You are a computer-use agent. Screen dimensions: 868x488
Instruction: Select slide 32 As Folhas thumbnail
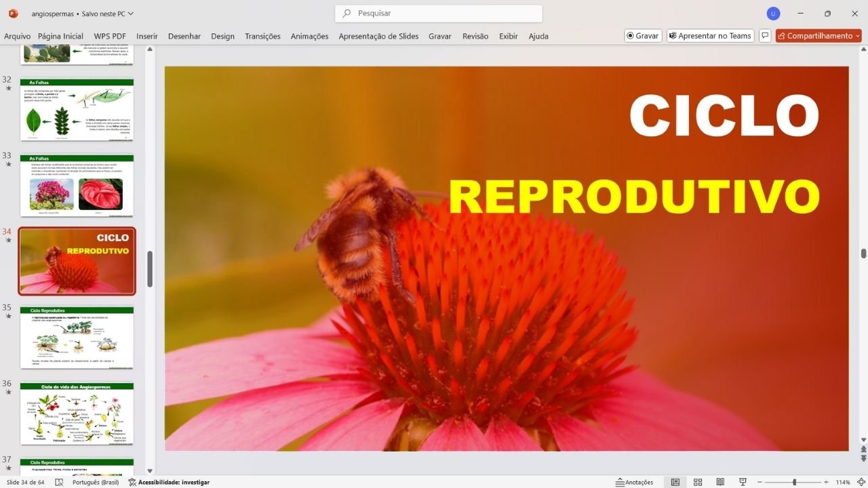click(x=77, y=110)
